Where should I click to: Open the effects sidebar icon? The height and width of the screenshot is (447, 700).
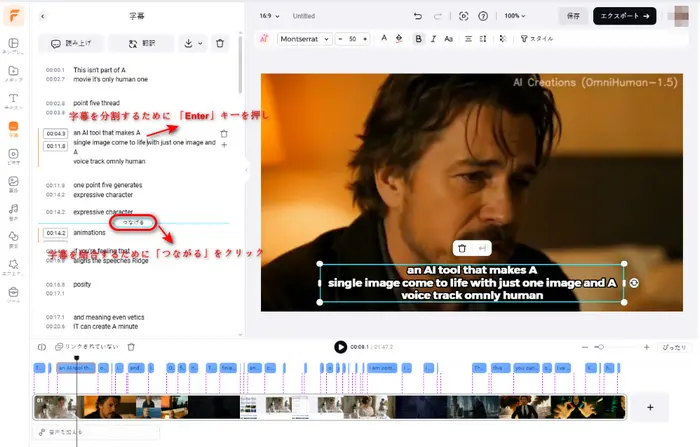(x=13, y=267)
